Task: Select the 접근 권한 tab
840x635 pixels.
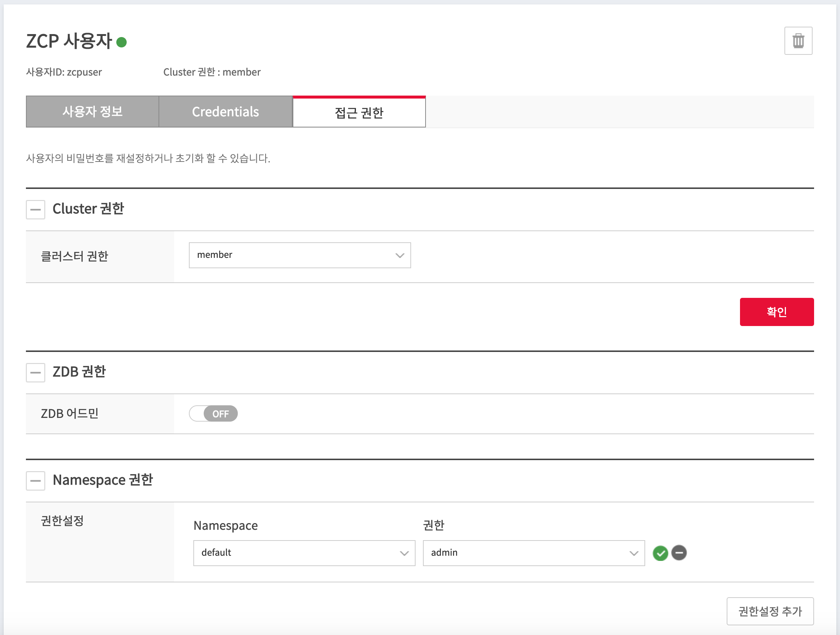Action: click(359, 113)
